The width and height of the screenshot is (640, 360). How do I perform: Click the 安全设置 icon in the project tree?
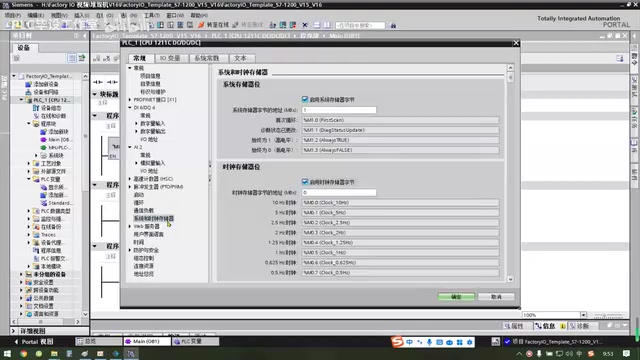[x=28, y=282]
